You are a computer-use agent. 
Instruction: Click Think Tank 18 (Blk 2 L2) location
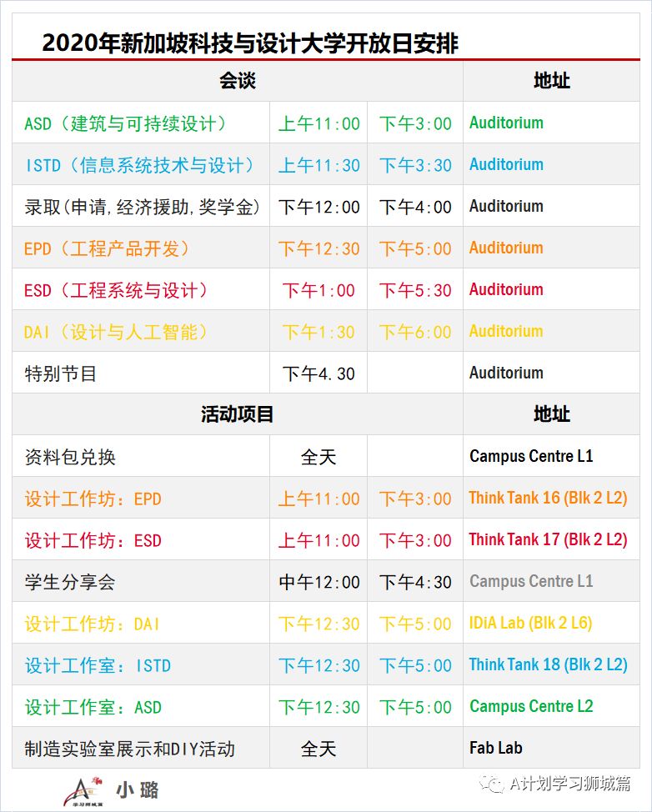pos(548,664)
